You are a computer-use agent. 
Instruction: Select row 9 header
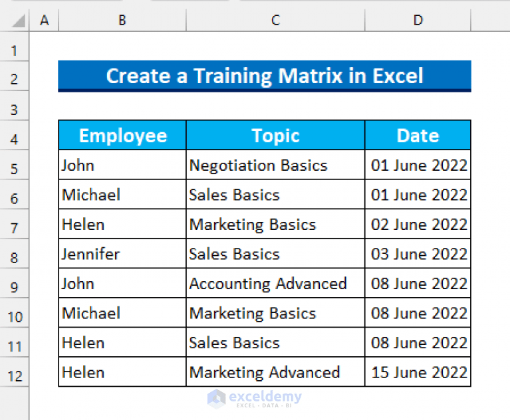click(x=15, y=283)
